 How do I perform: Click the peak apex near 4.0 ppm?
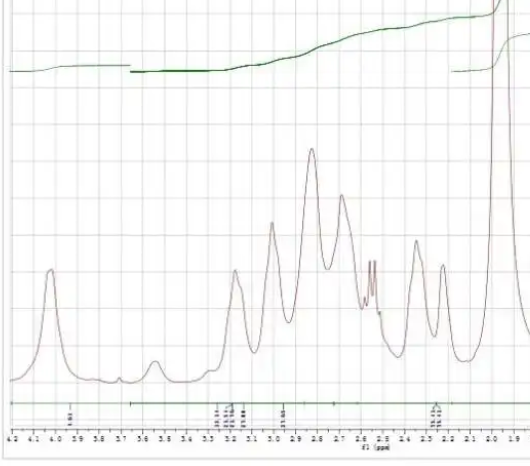[50, 270]
